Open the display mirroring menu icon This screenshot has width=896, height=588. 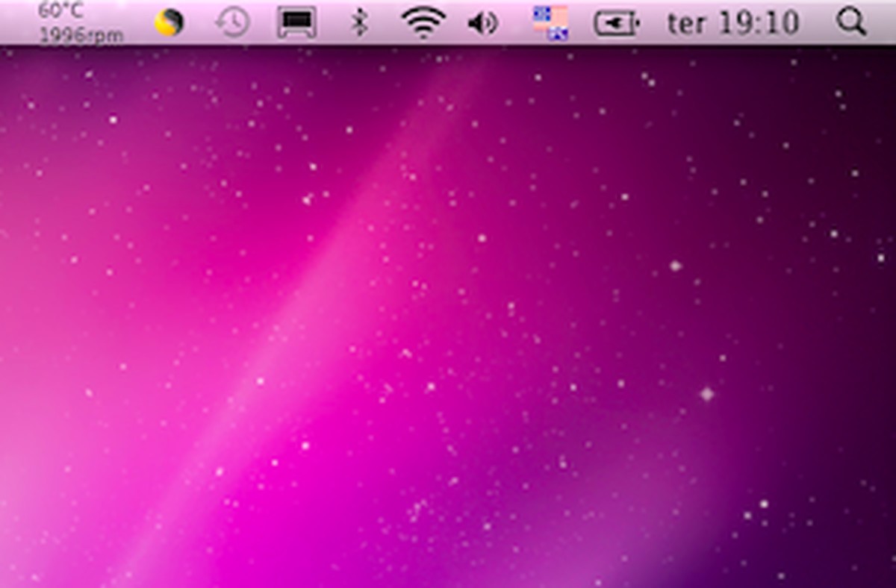pyautogui.click(x=297, y=22)
